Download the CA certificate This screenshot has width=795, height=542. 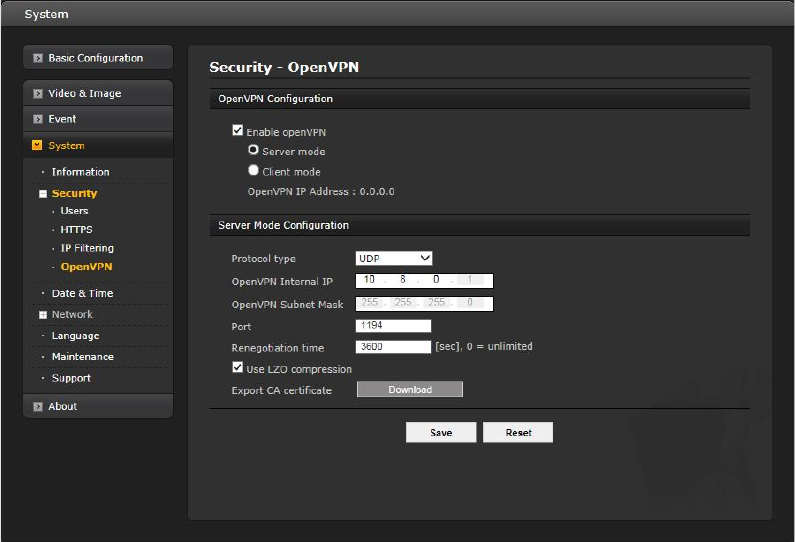tap(410, 389)
